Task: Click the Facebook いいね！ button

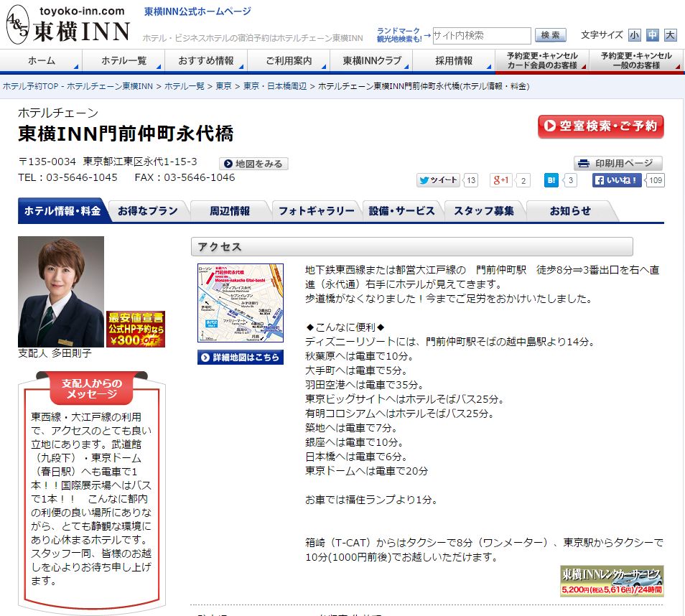Action: (616, 180)
